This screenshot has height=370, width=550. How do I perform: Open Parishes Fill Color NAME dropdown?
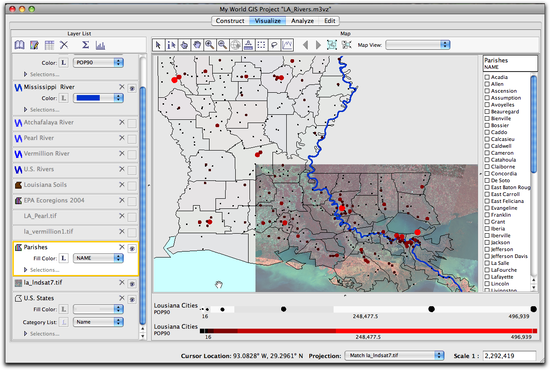[98, 258]
